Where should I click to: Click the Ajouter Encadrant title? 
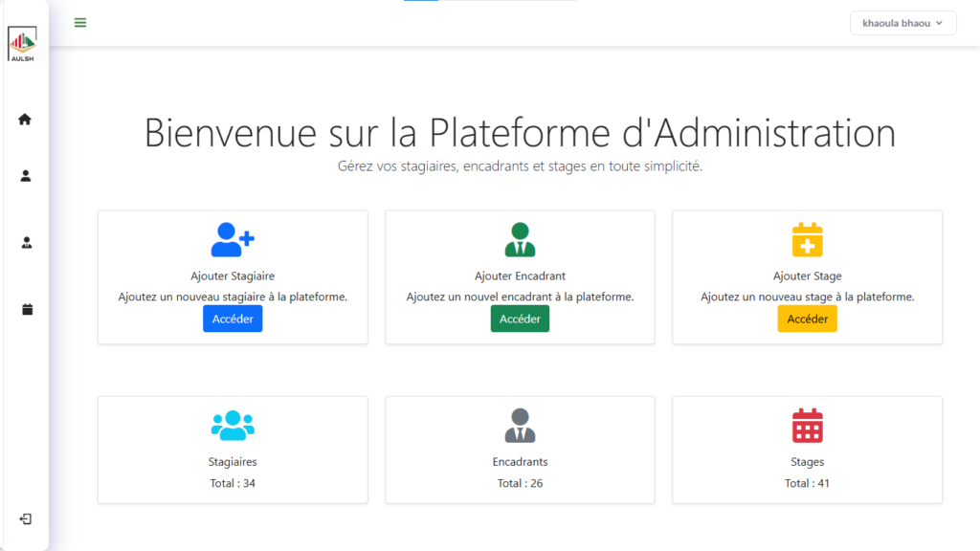click(520, 275)
